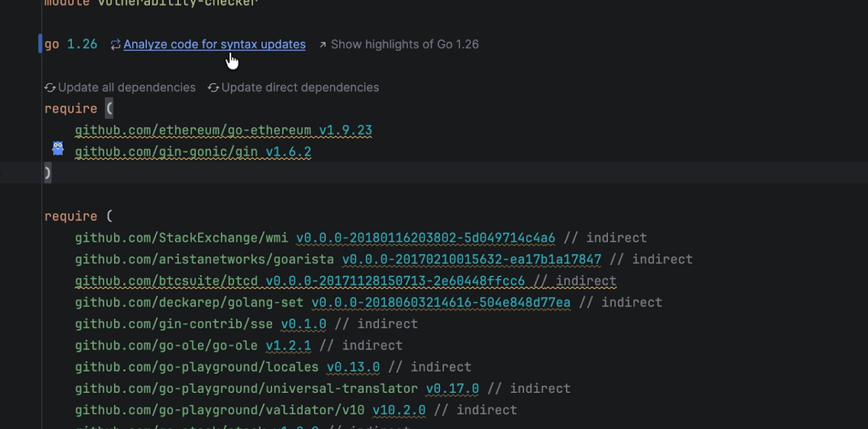Open Show highlights of Go 1.26

coord(404,45)
